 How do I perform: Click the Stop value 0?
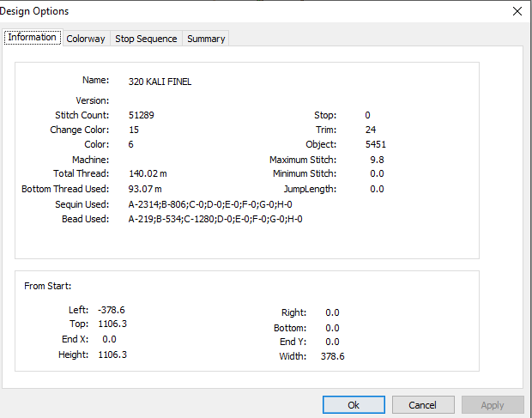(x=367, y=115)
